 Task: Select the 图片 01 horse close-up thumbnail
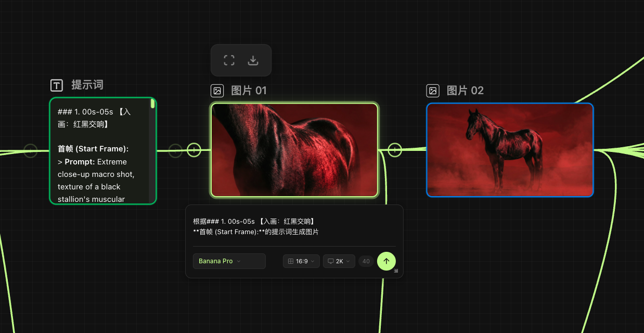pos(294,150)
